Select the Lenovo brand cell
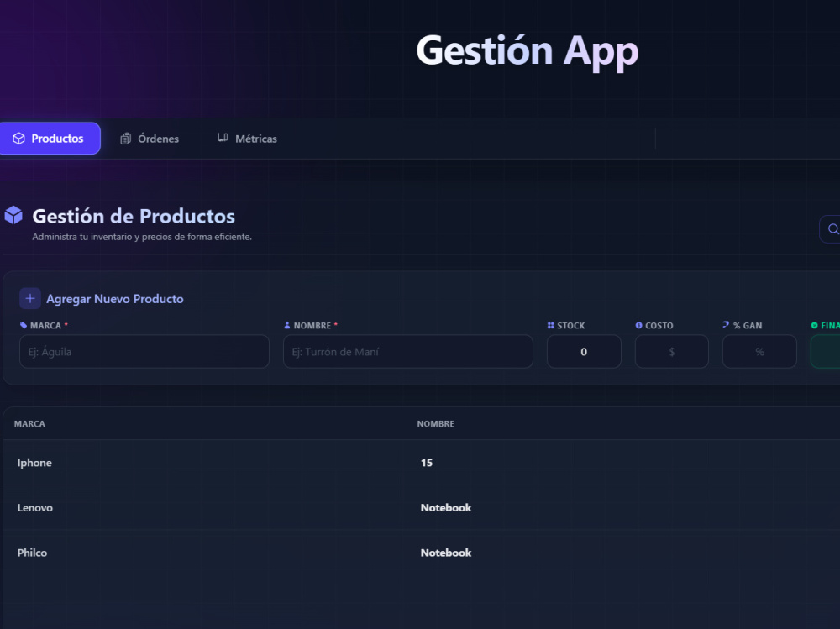This screenshot has width=840, height=629. tap(34, 508)
